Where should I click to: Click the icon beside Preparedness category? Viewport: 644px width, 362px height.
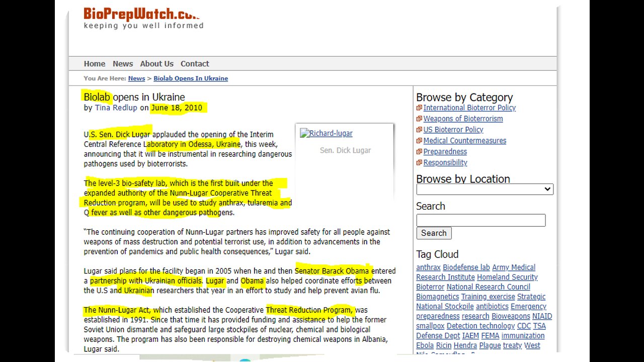(419, 152)
